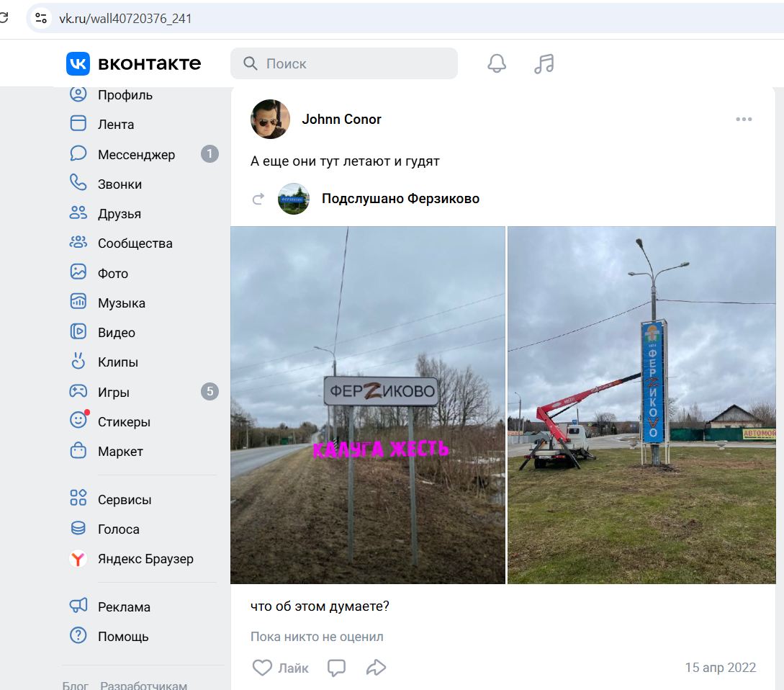Viewport: 784px width, 690px height.
Task: Open Подслушано Ферзиково community link
Action: (400, 199)
